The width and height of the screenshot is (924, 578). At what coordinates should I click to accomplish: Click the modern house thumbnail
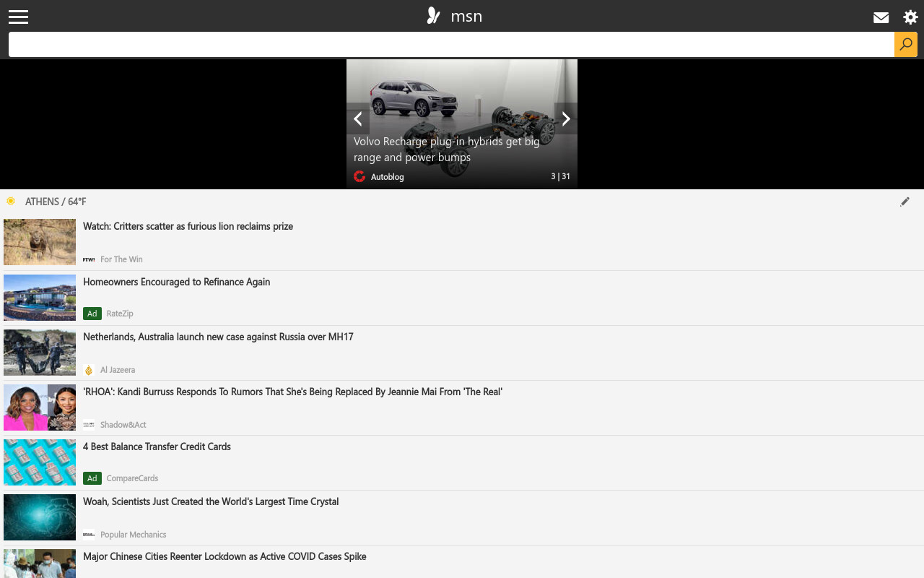40,298
